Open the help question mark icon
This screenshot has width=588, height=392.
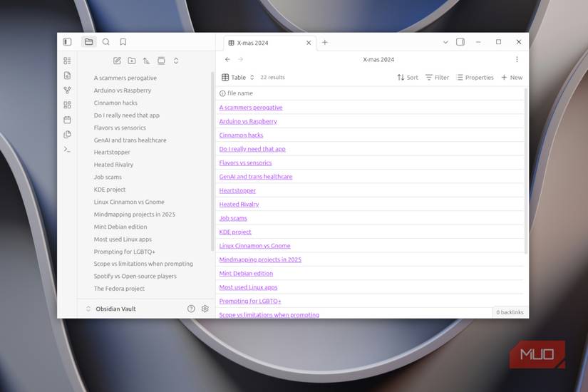click(x=191, y=309)
